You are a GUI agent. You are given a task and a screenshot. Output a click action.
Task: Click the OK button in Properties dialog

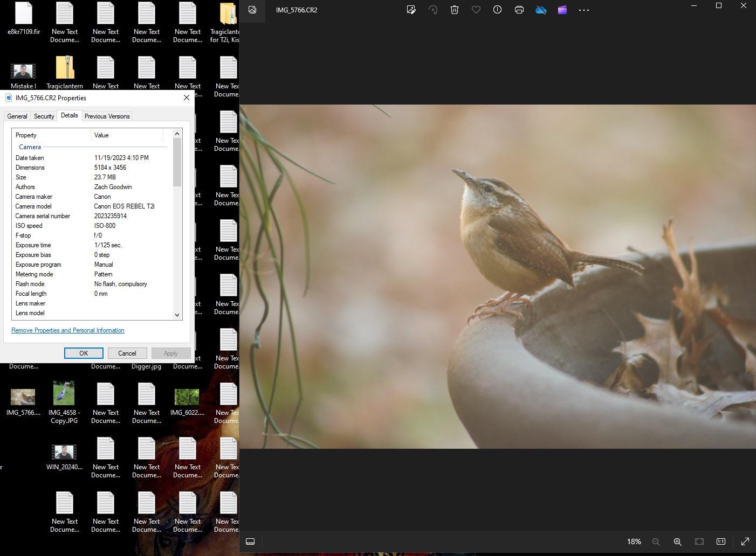84,353
